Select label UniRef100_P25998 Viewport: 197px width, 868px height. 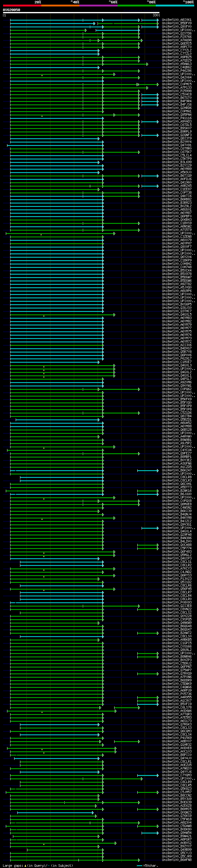pyautogui.click(x=176, y=91)
